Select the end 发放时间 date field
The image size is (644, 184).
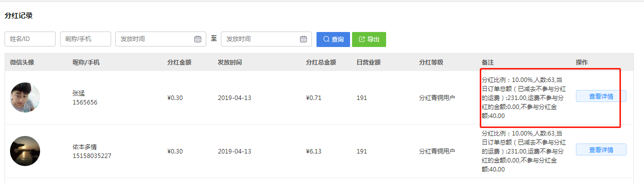pos(266,39)
